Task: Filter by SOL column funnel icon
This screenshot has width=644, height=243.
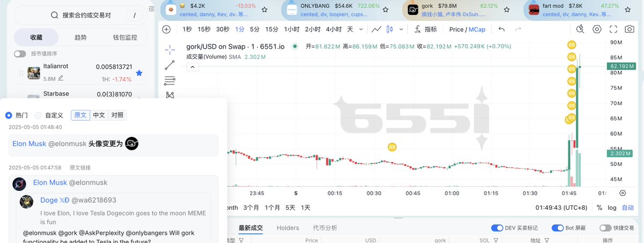Action: click(495, 241)
